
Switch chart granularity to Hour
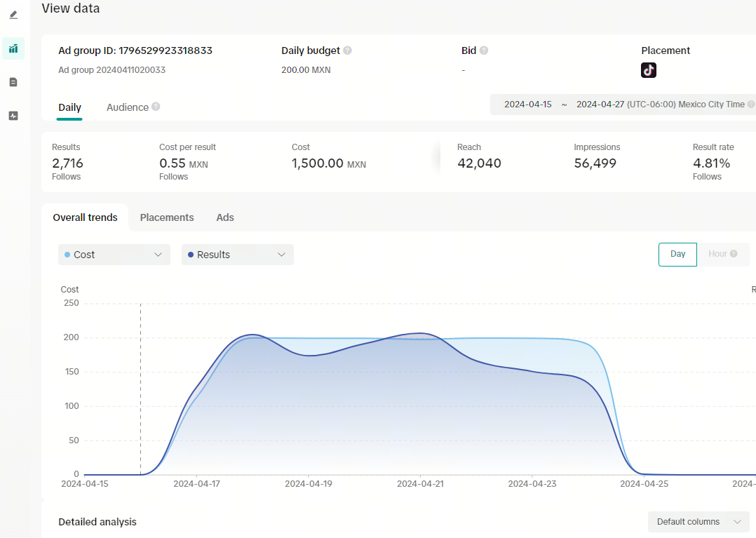pos(723,254)
